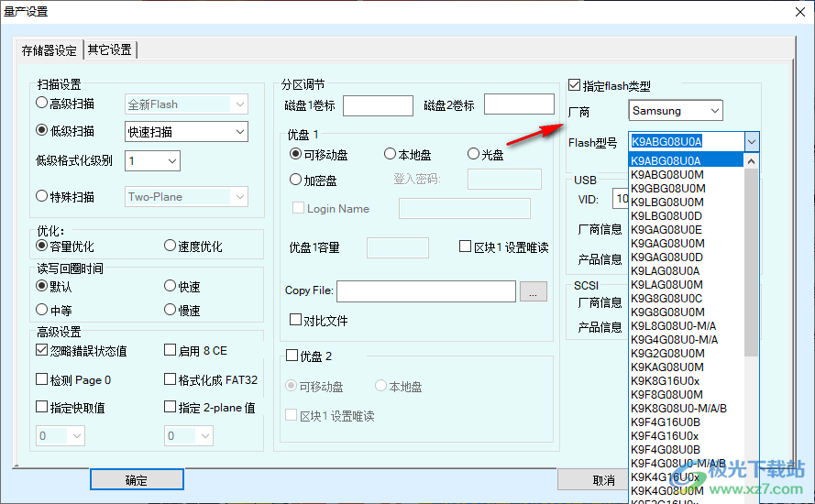The width and height of the screenshot is (815, 504).
Task: Select K9LBG08U0M in Flash list
Action: 686,203
